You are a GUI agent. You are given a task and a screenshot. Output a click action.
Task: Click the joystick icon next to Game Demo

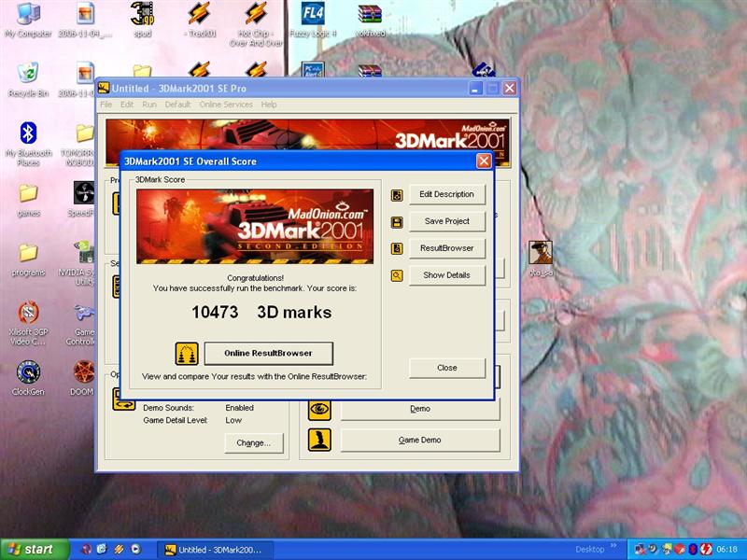(319, 440)
